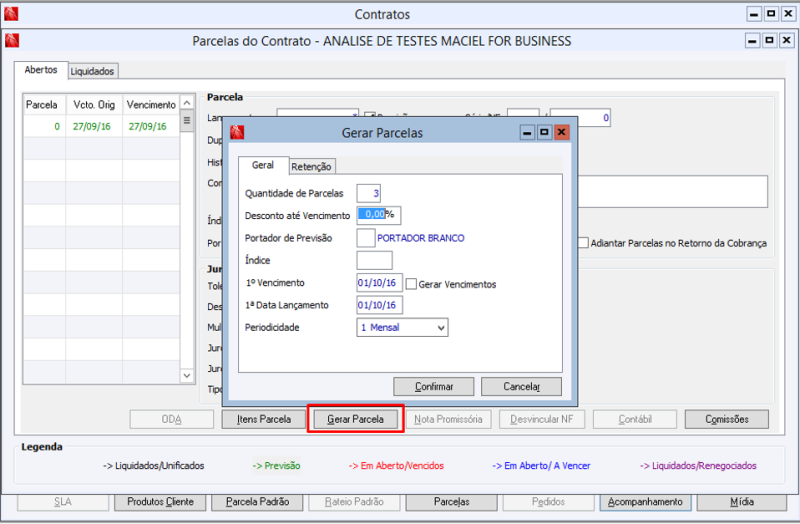Image resolution: width=800 pixels, height=524 pixels.
Task: Close the Gerar Parcelas dialog
Action: pos(562,133)
